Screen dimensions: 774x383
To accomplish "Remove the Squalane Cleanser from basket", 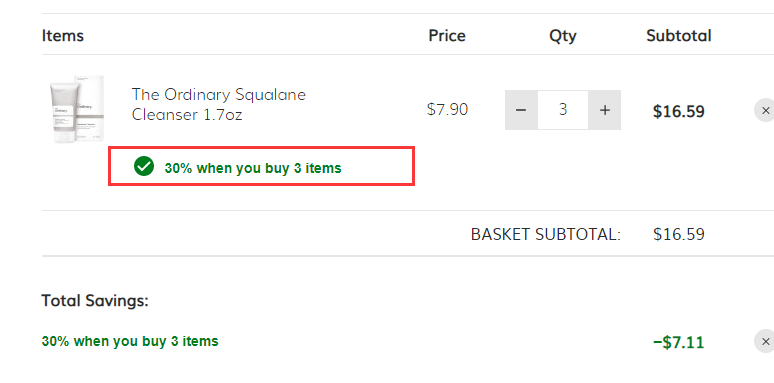I will pyautogui.click(x=765, y=111).
